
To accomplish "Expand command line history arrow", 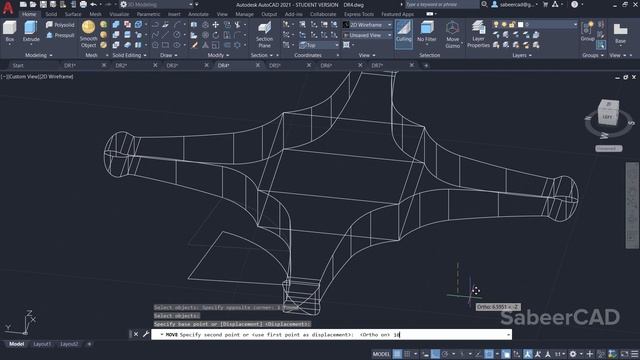I will [x=509, y=335].
